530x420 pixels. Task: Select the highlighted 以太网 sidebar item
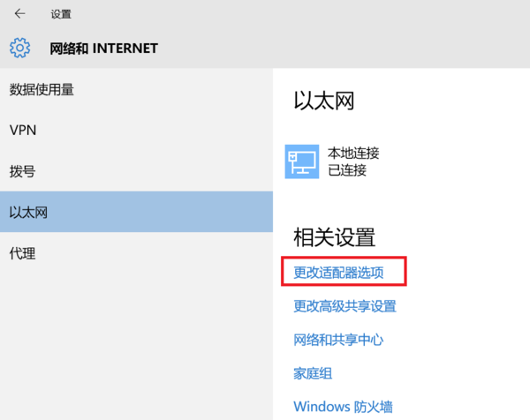click(x=28, y=212)
